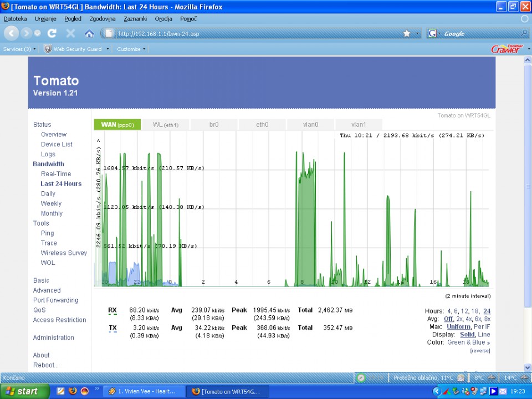
Task: Open the Logs page
Action: coord(48,154)
